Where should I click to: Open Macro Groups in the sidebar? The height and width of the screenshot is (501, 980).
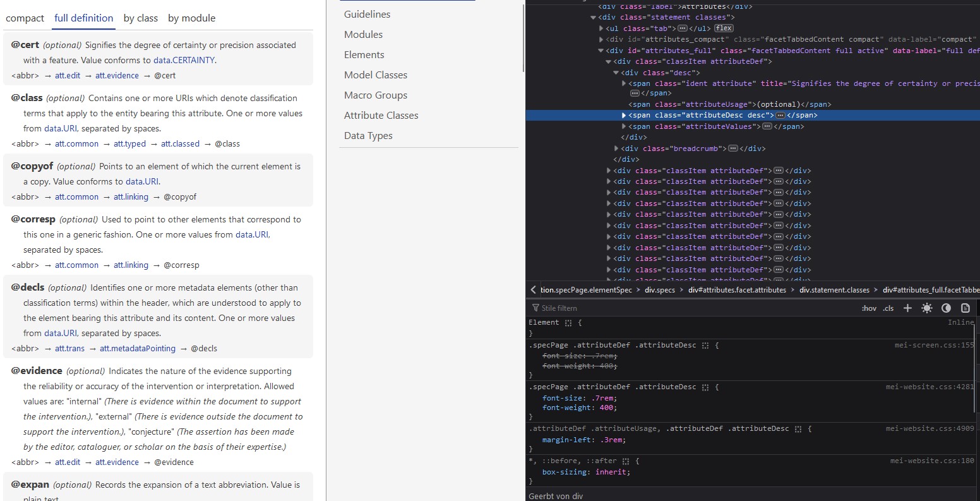point(376,95)
